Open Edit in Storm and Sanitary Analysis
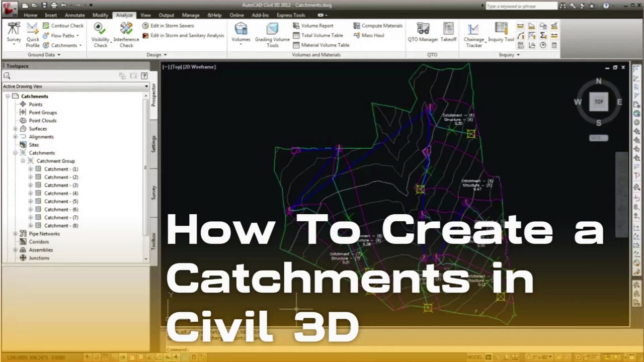 click(x=184, y=36)
